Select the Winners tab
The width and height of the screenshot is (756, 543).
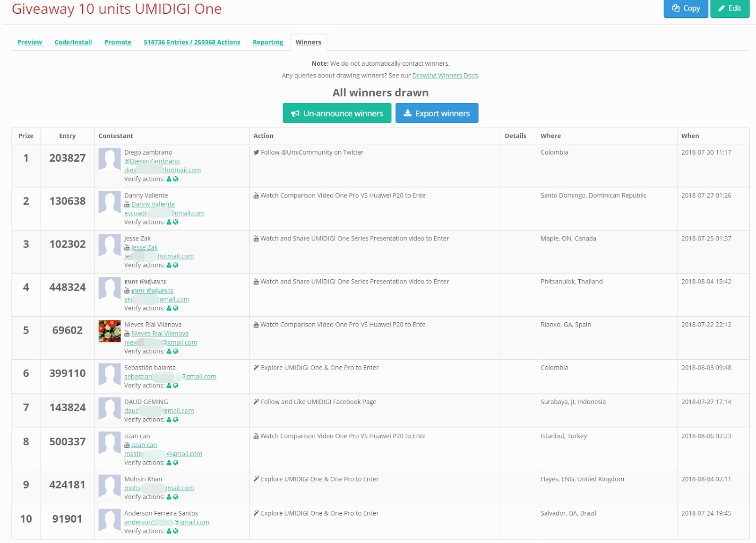point(308,42)
